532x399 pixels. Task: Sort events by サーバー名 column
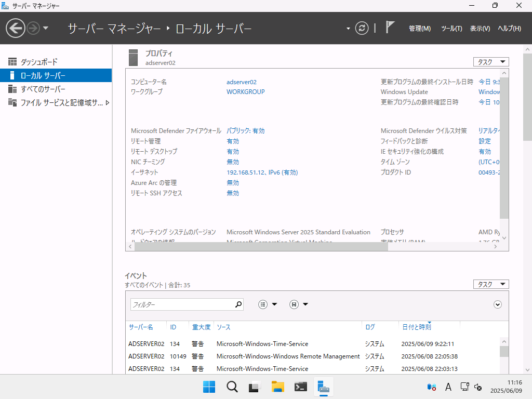(x=141, y=327)
